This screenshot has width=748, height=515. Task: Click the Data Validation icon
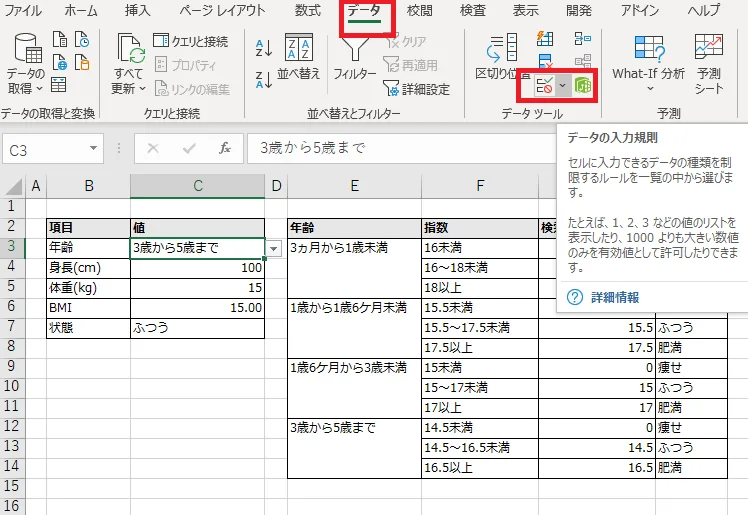click(544, 86)
